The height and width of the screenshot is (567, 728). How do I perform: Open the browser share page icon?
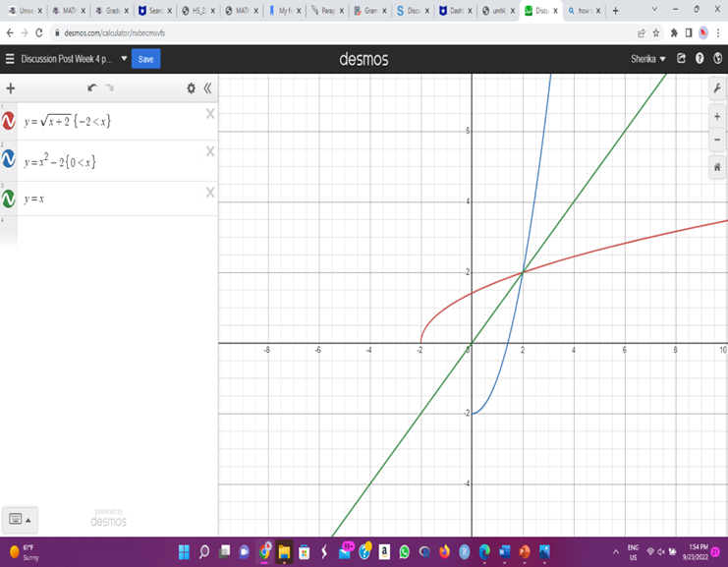(642, 33)
